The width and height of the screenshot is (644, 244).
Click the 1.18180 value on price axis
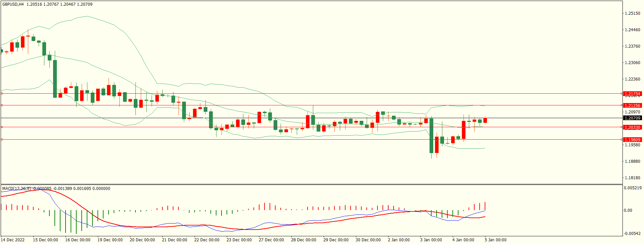click(x=632, y=178)
